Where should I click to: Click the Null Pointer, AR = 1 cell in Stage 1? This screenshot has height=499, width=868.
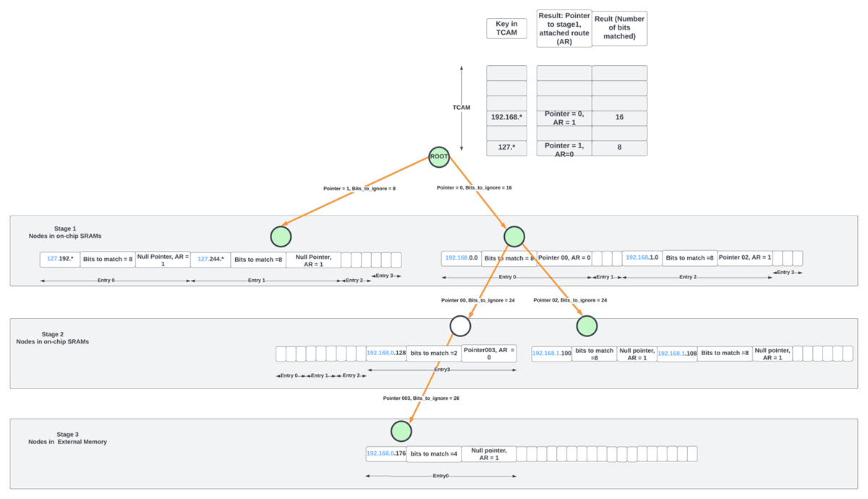coord(165,259)
